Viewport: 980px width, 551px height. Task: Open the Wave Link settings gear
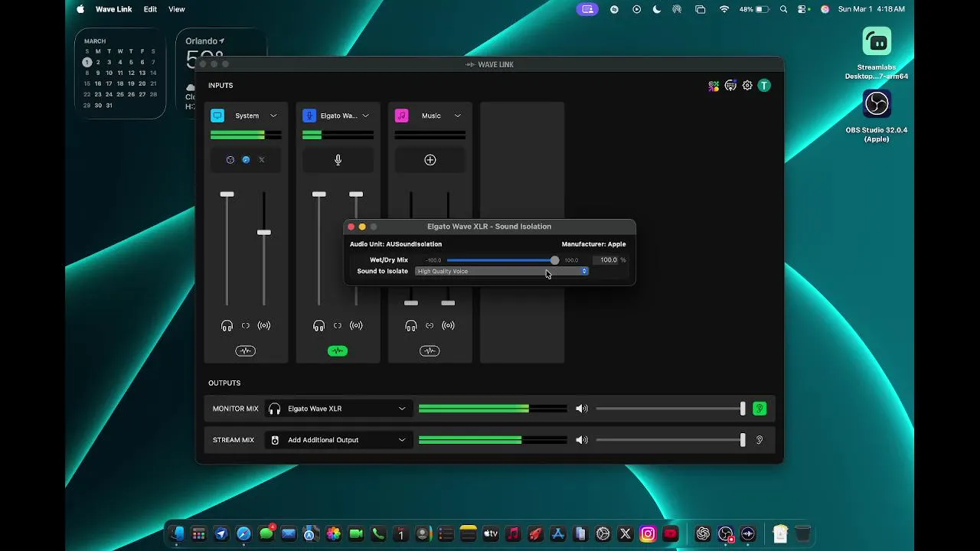(x=747, y=86)
